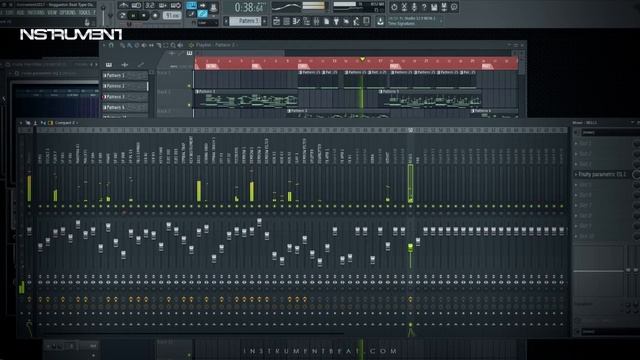Click the 3.2 countdown icon

[150, 5]
